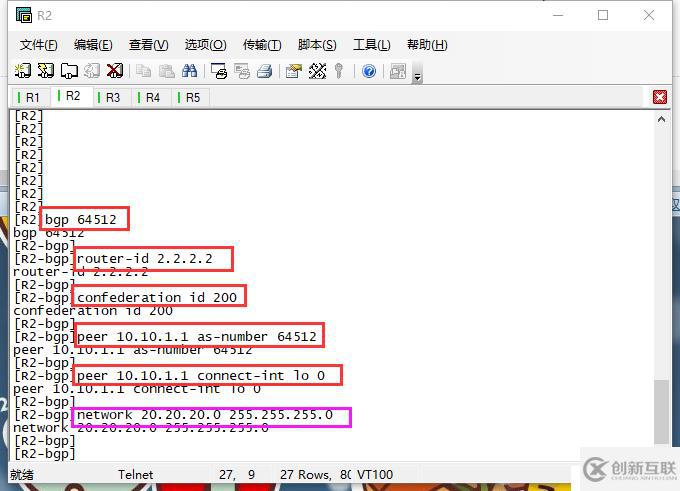Click the Disconnect red X icon
The image size is (680, 491).
pos(115,71)
